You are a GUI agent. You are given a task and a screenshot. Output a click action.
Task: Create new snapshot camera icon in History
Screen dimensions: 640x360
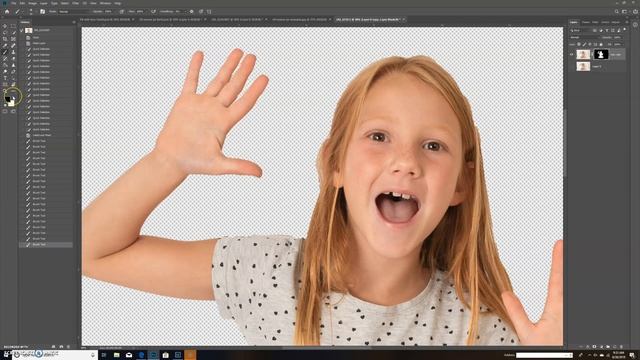[61, 347]
